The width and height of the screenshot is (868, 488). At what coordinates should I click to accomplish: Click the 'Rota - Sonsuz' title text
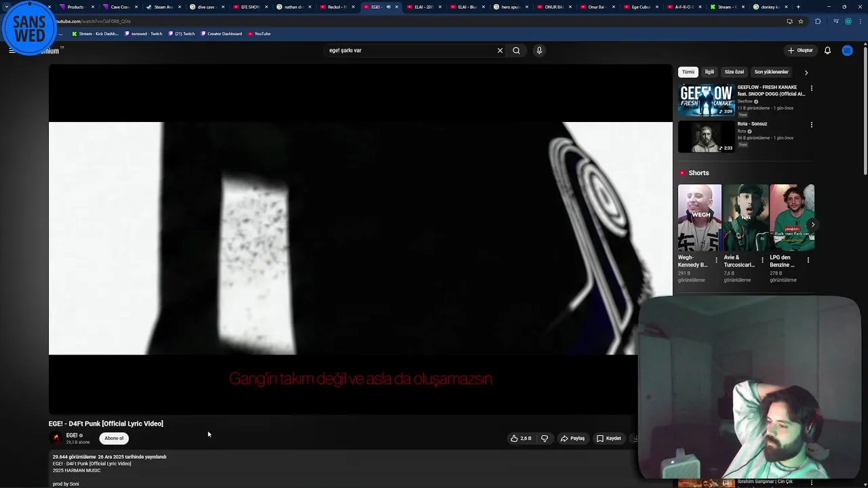pyautogui.click(x=752, y=124)
